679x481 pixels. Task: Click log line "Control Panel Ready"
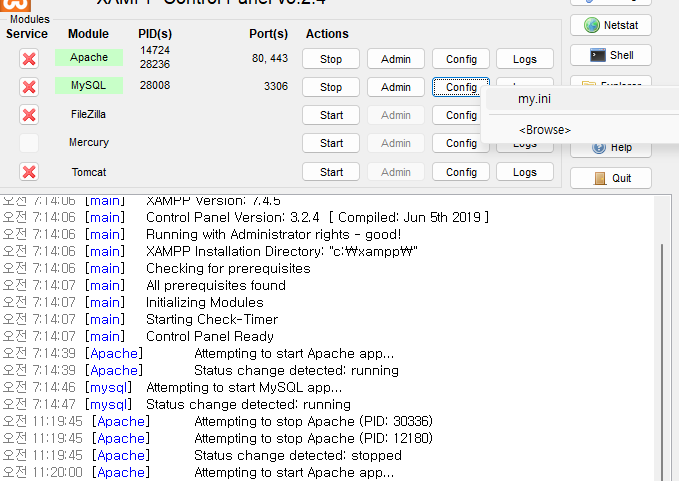[x=210, y=336]
